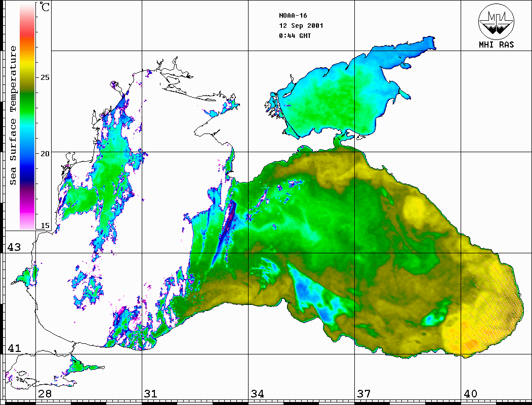Click the latitude label '43'
This screenshot has width=532, height=405.
pyautogui.click(x=14, y=247)
